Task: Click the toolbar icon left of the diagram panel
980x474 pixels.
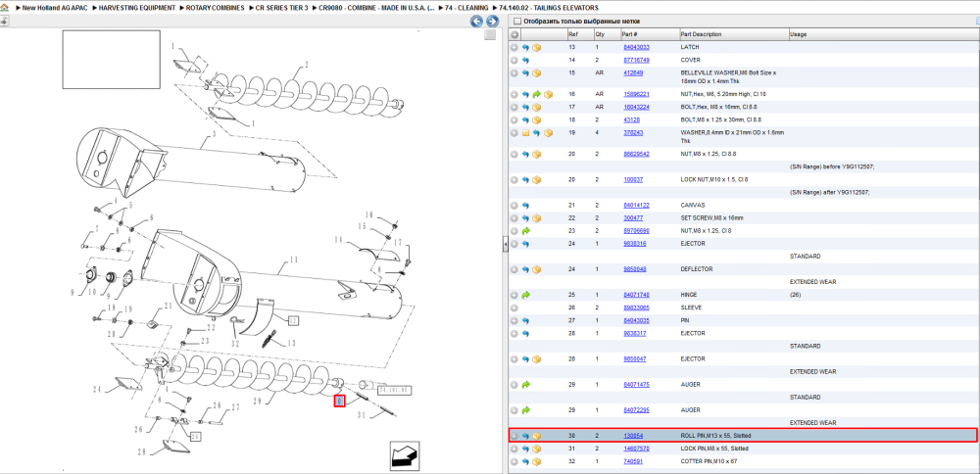Action: [4, 22]
